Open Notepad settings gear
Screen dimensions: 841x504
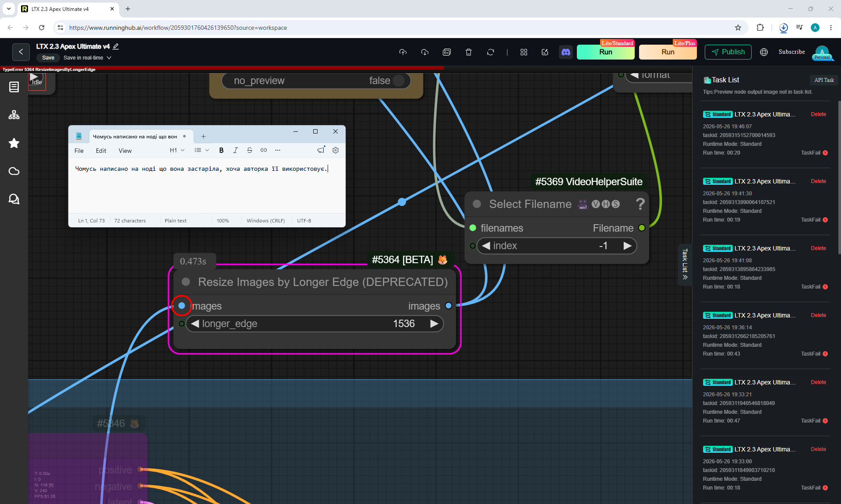[x=336, y=150]
